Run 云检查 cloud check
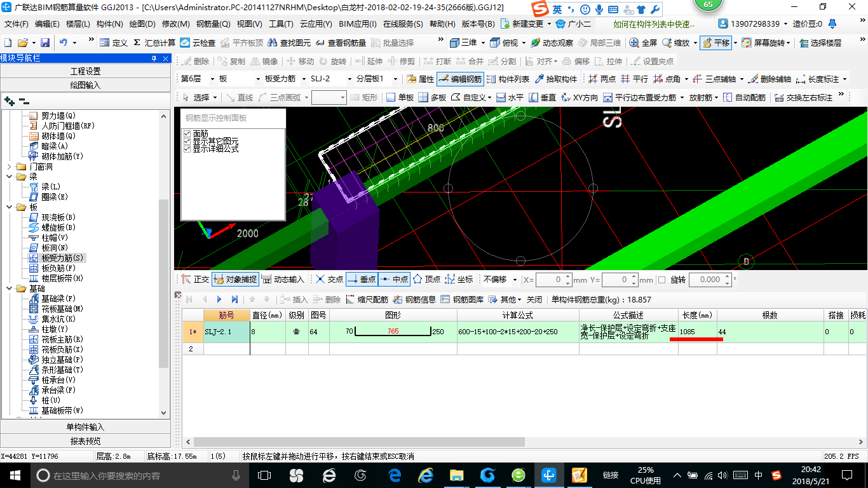868x488 pixels. coord(198,43)
